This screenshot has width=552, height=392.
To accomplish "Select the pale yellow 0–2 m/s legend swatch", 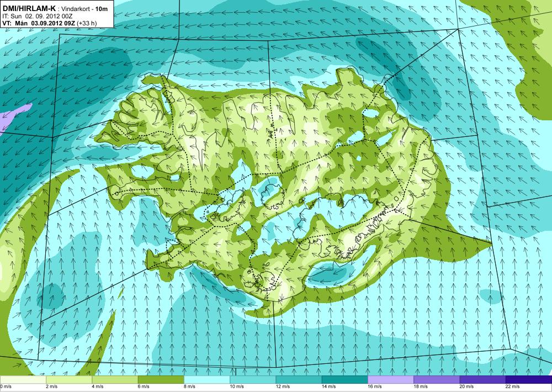I will pos(23,380).
